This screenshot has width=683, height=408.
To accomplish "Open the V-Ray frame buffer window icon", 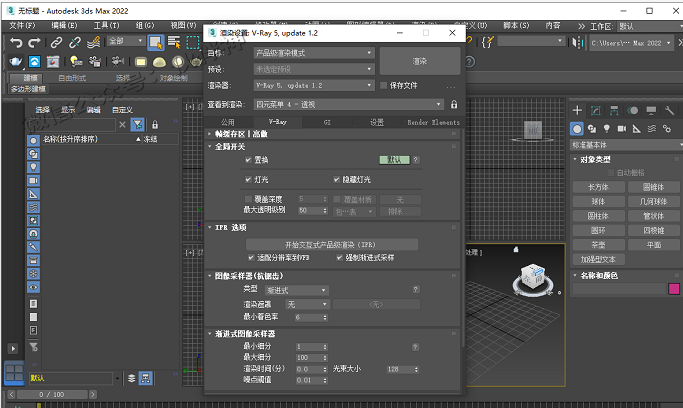I will [x=53, y=62].
